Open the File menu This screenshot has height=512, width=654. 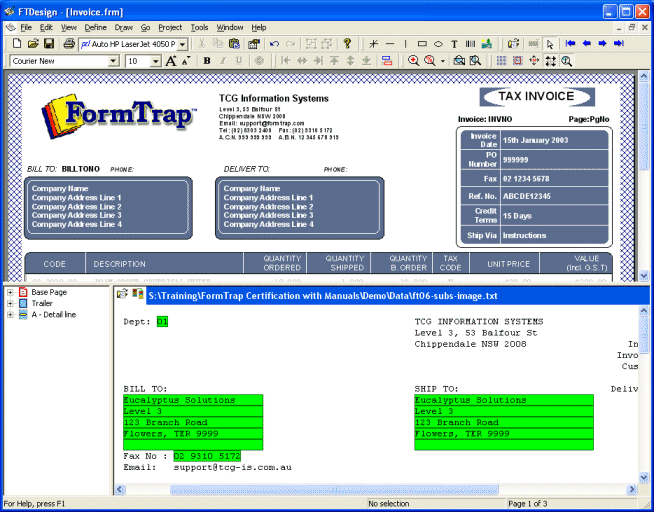click(26, 28)
